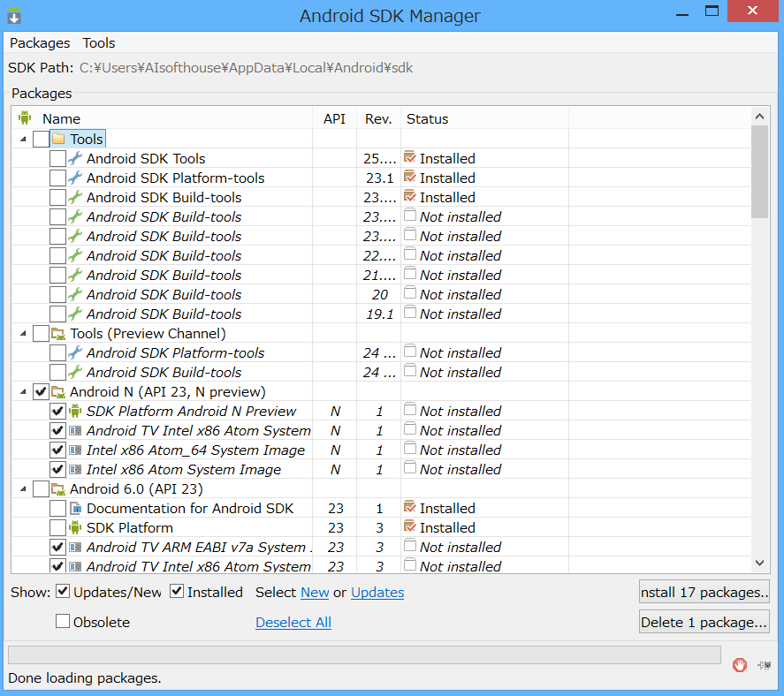Uncheck the Intel x86 Atom_64 System Image checkbox
The height and width of the screenshot is (696, 784).
coord(58,450)
